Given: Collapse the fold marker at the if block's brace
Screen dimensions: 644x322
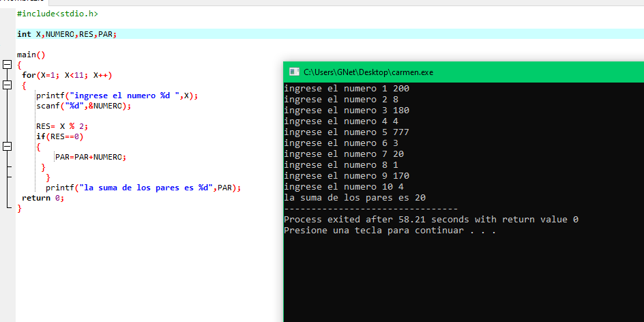Looking at the screenshot, I should pyautogui.click(x=7, y=147).
